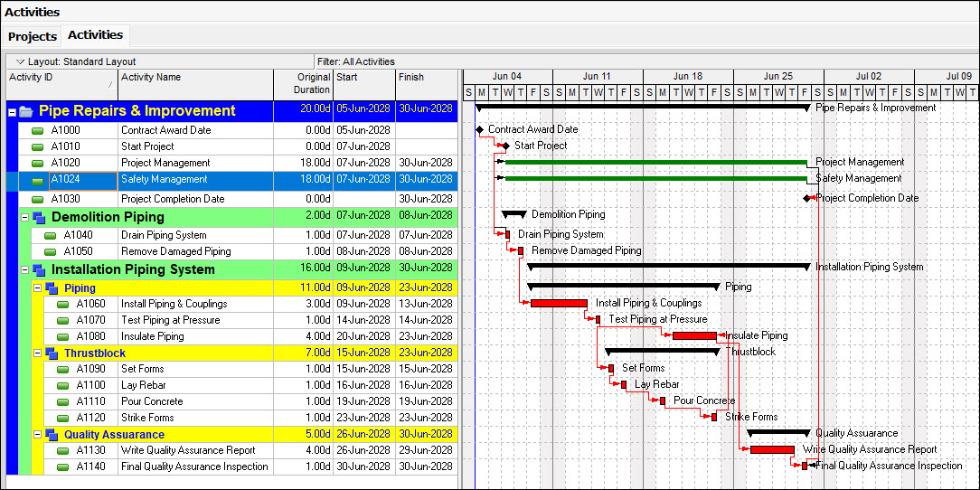The width and height of the screenshot is (980, 490).
Task: Select the Write Quality Assurance Report cell
Action: click(195, 450)
